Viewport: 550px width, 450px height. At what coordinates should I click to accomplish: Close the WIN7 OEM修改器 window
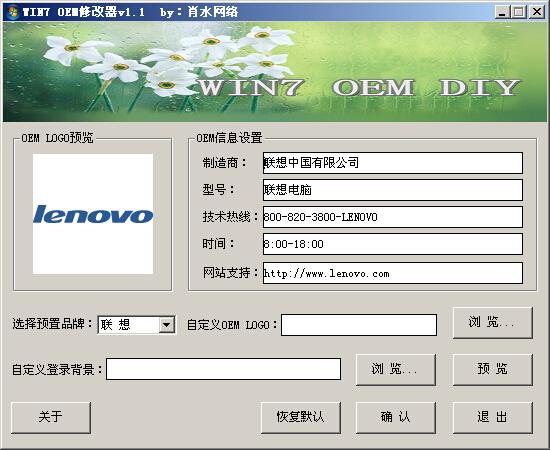tap(537, 12)
